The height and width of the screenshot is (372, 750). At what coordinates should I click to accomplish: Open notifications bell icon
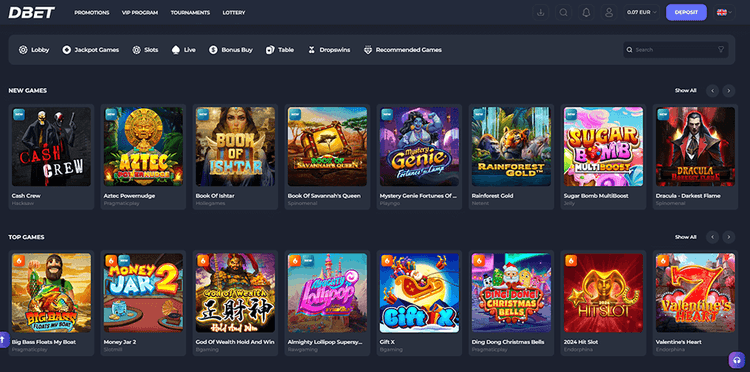[x=586, y=12]
